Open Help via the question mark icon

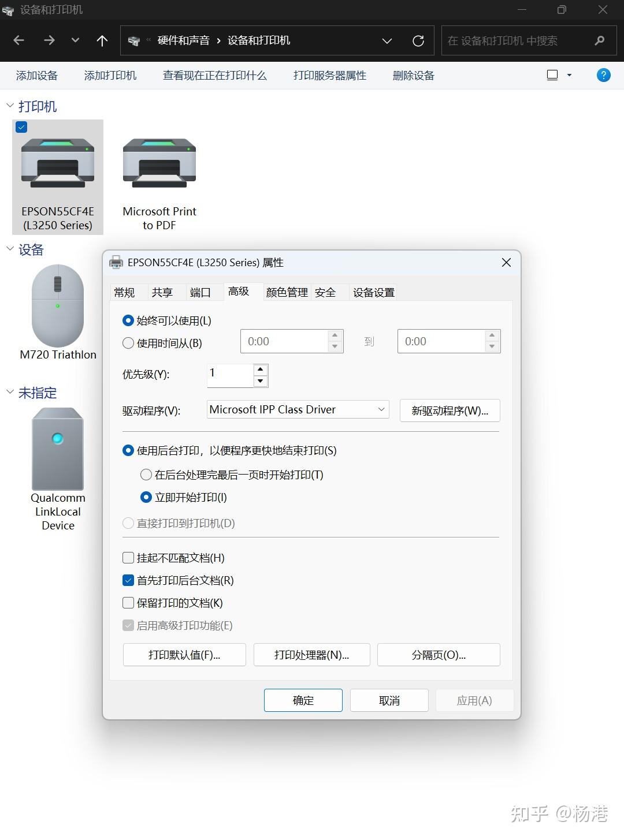click(x=603, y=75)
